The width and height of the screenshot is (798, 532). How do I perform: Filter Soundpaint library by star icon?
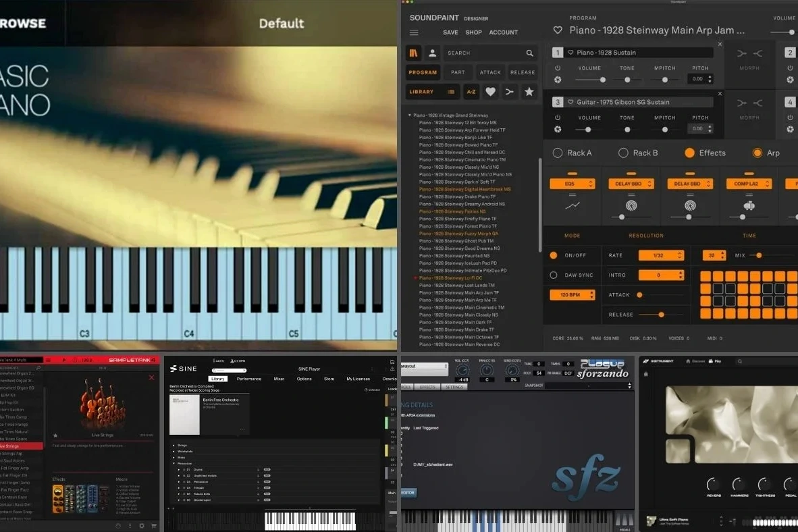click(529, 92)
